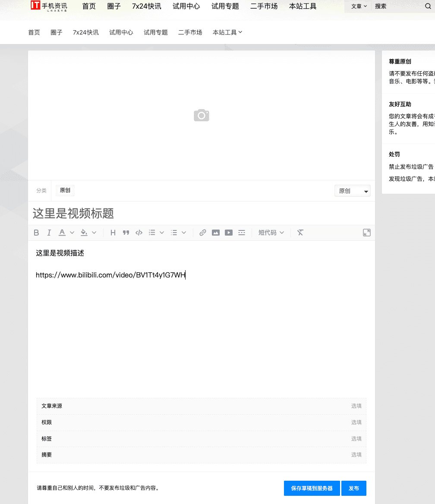Toggle italic formatting in editor toolbar

pos(49,233)
